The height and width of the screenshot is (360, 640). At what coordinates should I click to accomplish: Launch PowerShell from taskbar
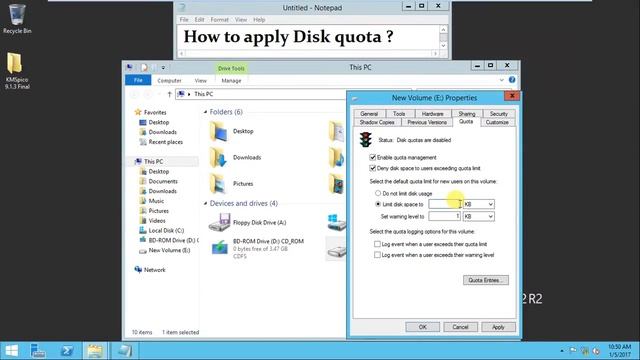[x=67, y=351]
